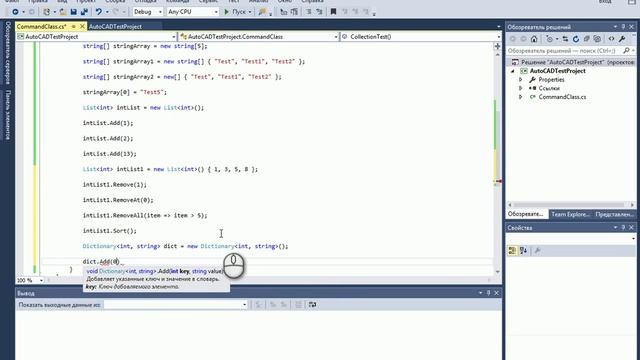Screen dimensions: 640x360
Task: Click the Save All icon
Action: point(84,12)
